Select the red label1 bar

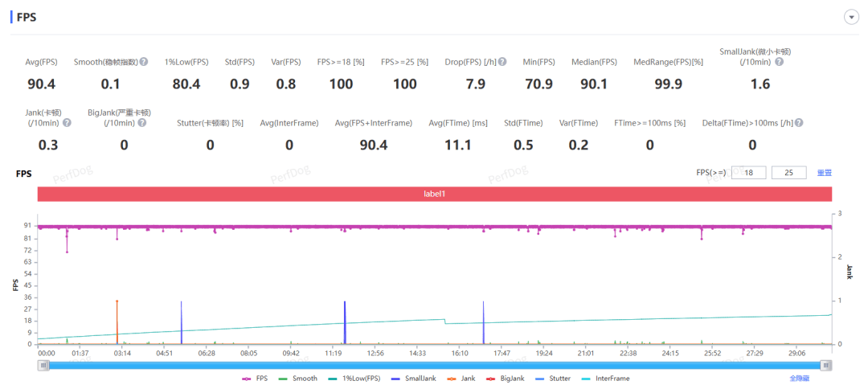(434, 195)
